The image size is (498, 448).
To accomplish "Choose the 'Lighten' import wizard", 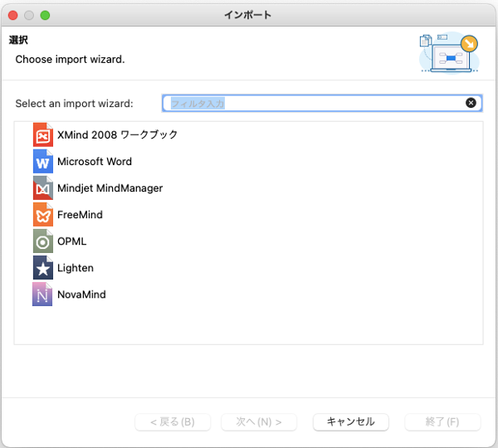I will [x=76, y=268].
